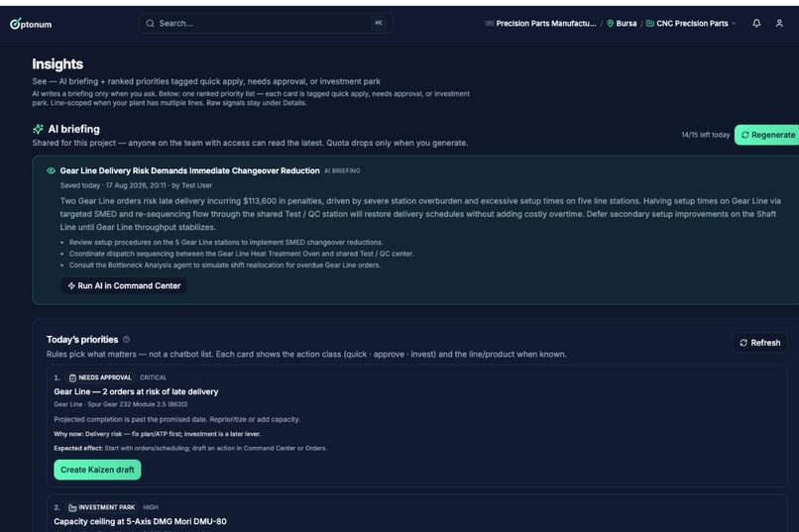Click the company icon beside Precision Parts
Image resolution: width=799 pixels, height=532 pixels.
(489, 24)
